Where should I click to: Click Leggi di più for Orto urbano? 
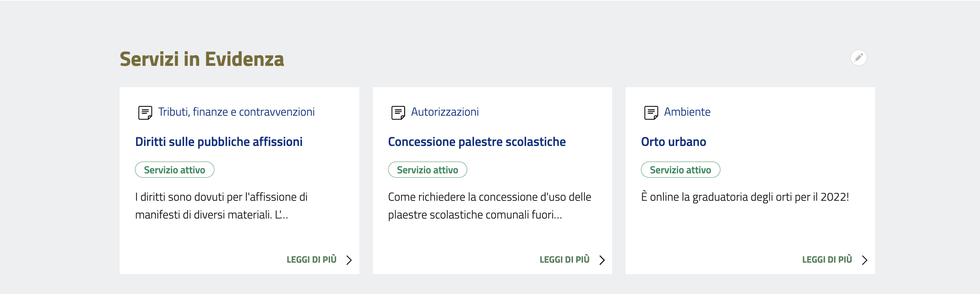(x=827, y=260)
